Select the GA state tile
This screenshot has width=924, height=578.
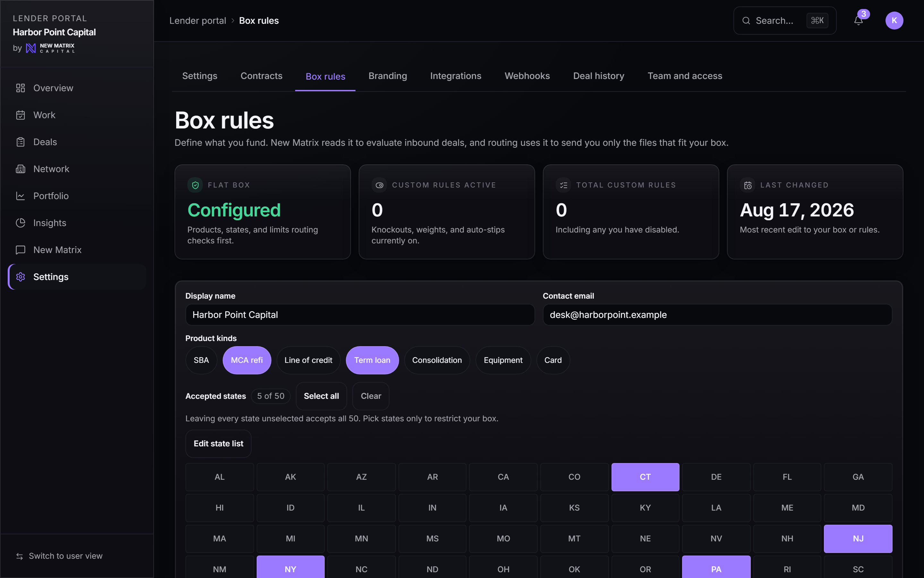(x=858, y=477)
